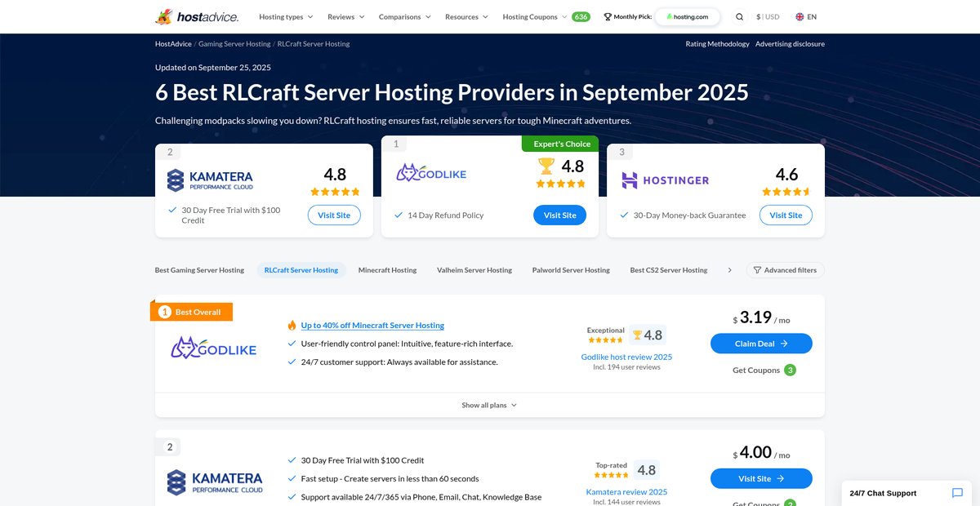
Task: Open the search magnifier icon
Action: 739,16
